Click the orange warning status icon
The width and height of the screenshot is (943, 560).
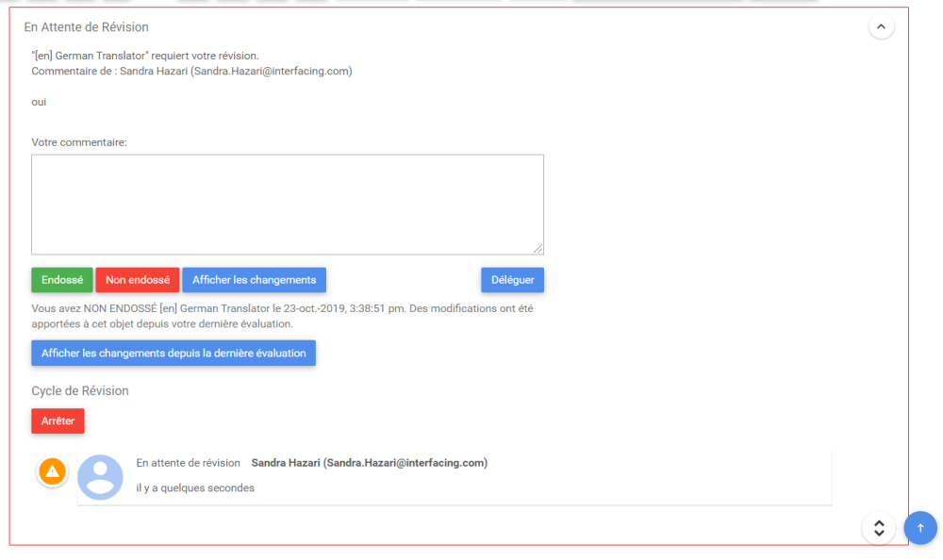coord(52,471)
